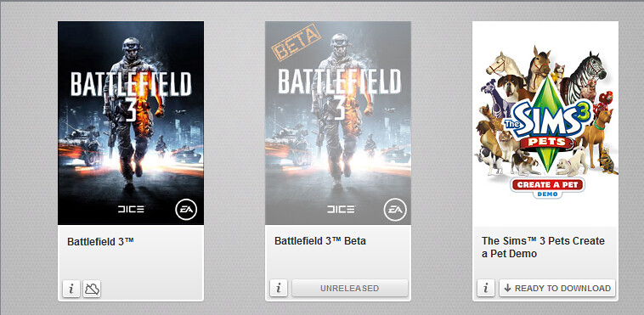
Task: Click READY TO DOWNLOAD text
Action: pos(562,289)
